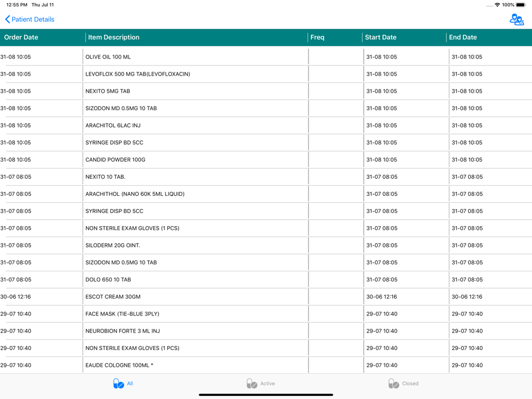Select the ESCOT CREAM 30GM item
The image size is (532, 399).
click(x=113, y=297)
